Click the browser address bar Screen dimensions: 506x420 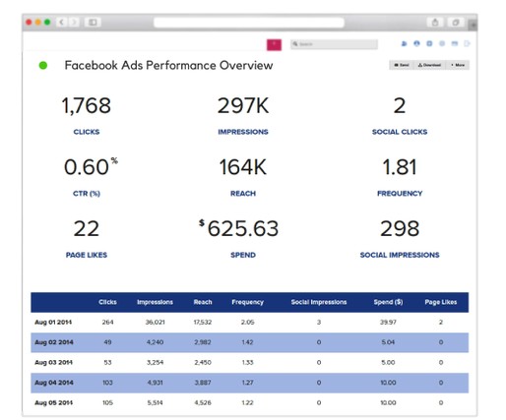[x=249, y=23]
